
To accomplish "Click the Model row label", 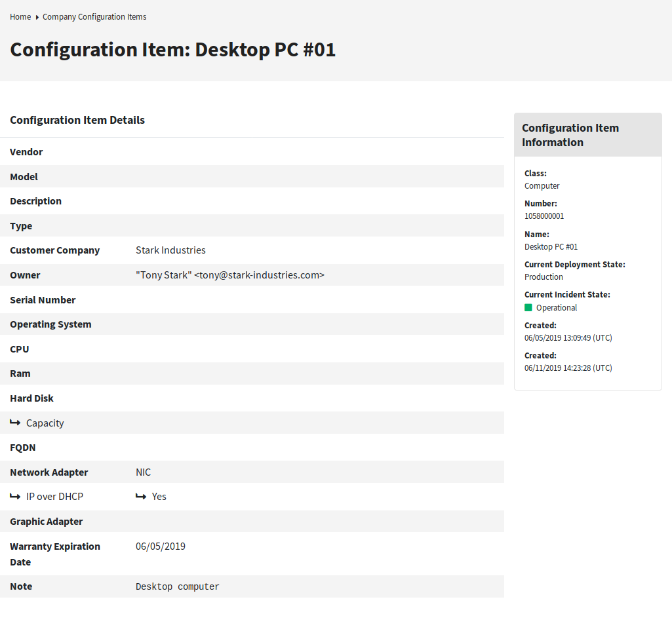I will 24,177.
